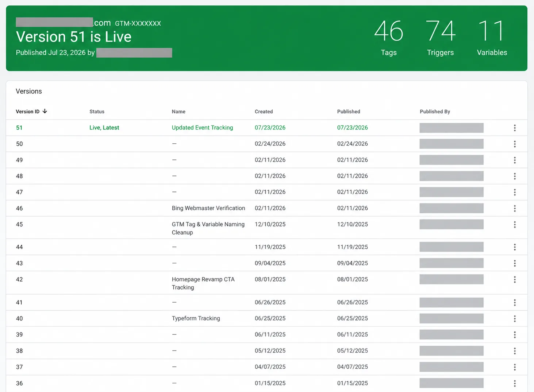The height and width of the screenshot is (392, 534).
Task: Select version ID 50 in the table
Action: click(19, 144)
